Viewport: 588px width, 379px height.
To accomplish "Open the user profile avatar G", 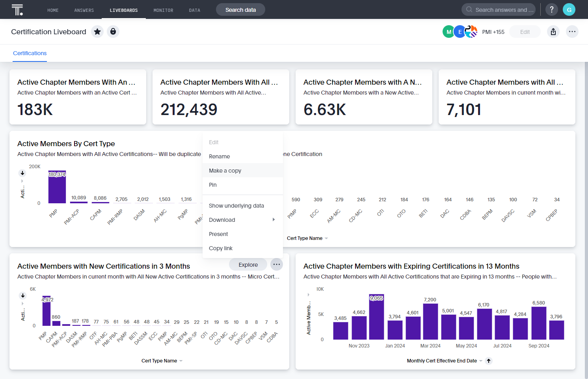I will tap(569, 9).
